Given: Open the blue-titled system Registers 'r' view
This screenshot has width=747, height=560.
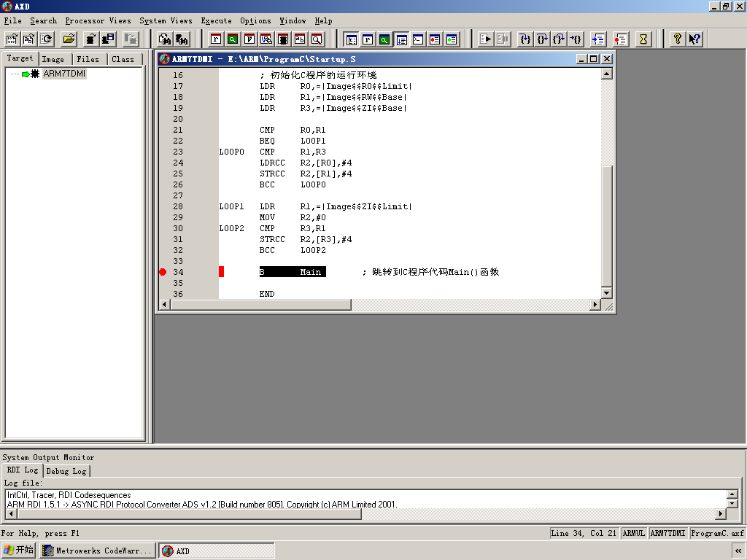Looking at the screenshot, I should 368,39.
